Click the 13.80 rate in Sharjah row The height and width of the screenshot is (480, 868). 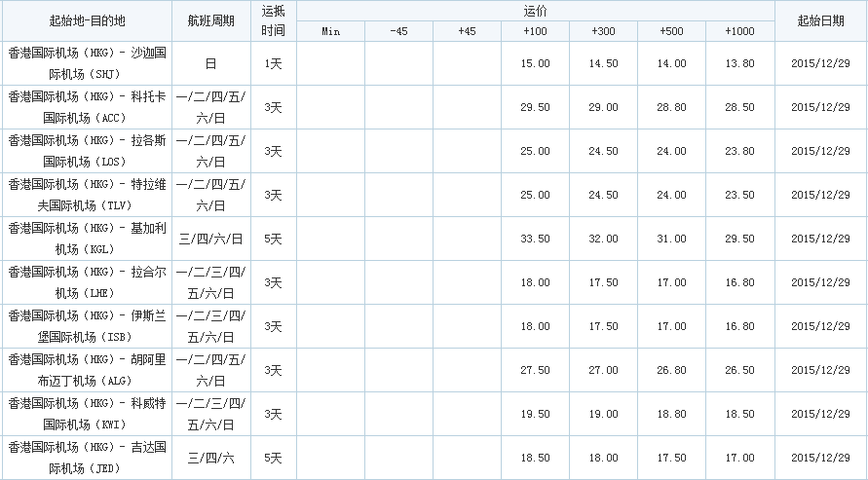tap(739, 63)
